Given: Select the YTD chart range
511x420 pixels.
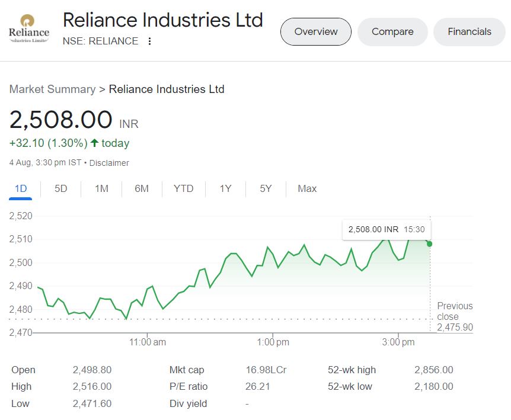Looking at the screenshot, I should pyautogui.click(x=183, y=189).
